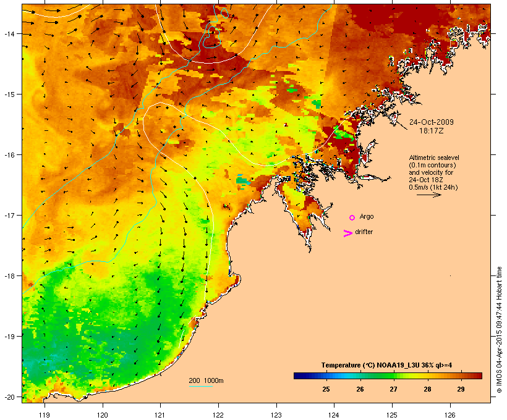
Task: Click the colorbar tick label '29'
Action: coord(461,389)
